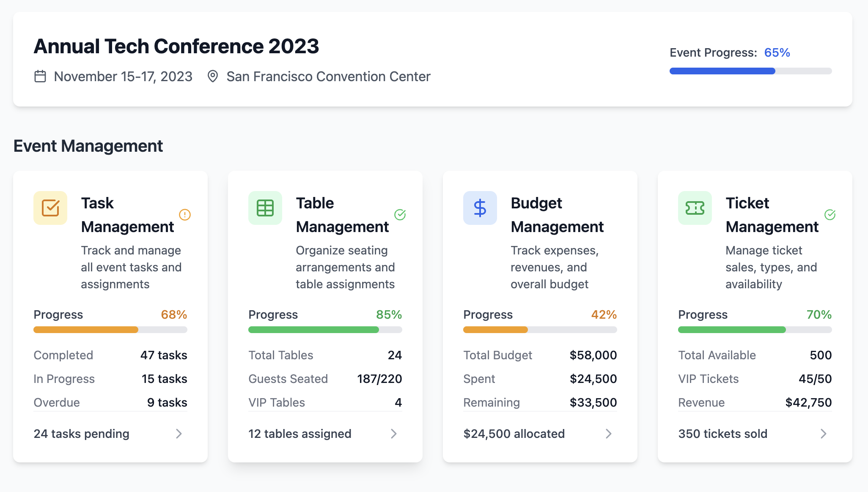The image size is (868, 492).
Task: Expand Budget Management via its chevron arrow
Action: tap(609, 434)
